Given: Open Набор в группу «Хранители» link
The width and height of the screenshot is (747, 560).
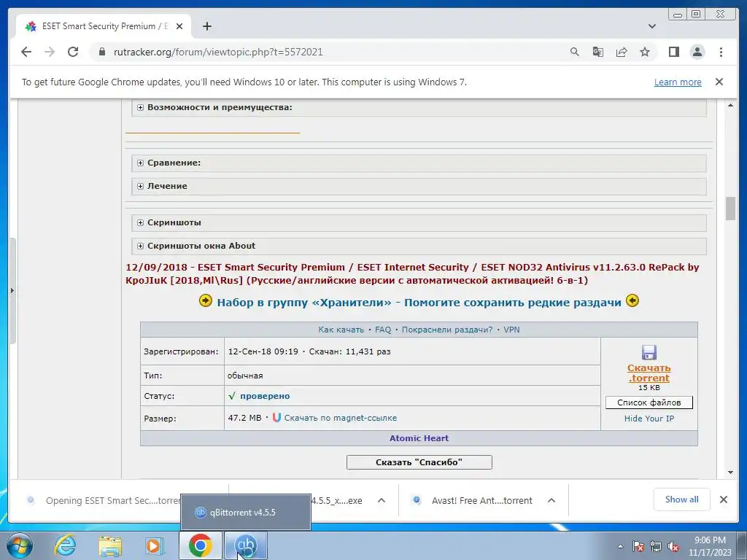Looking at the screenshot, I should tap(419, 303).
